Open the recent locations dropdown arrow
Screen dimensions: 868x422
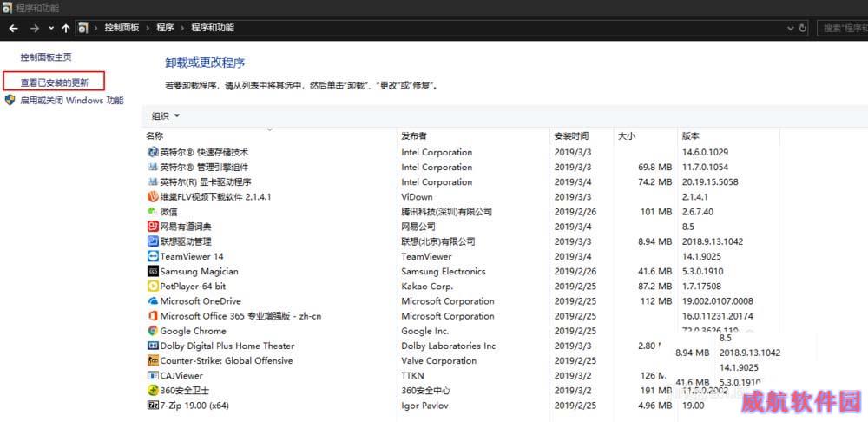coord(51,29)
